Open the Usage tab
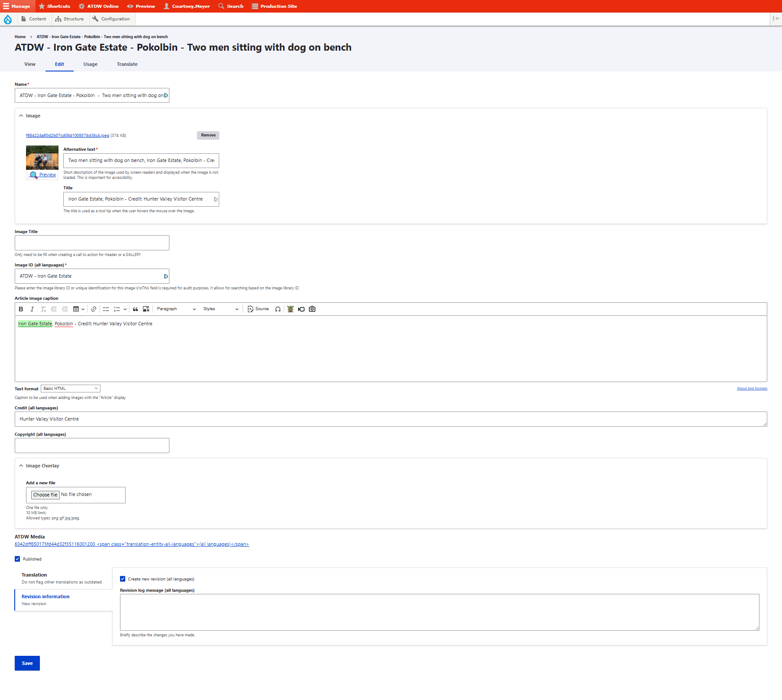The image size is (782, 700). pos(90,64)
